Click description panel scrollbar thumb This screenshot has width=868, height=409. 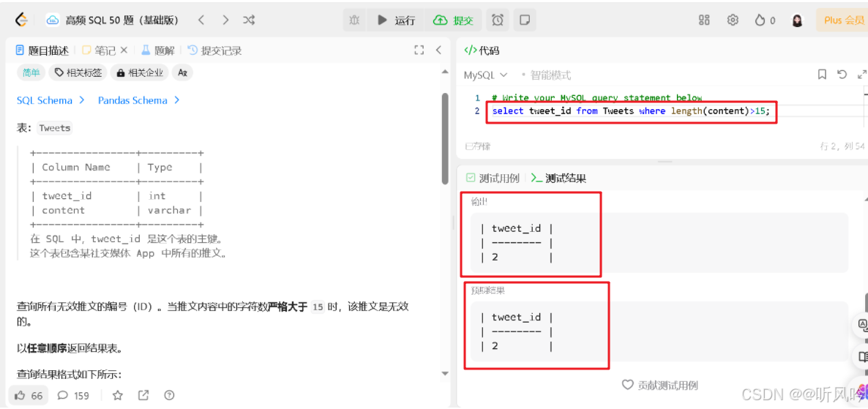pos(445,138)
